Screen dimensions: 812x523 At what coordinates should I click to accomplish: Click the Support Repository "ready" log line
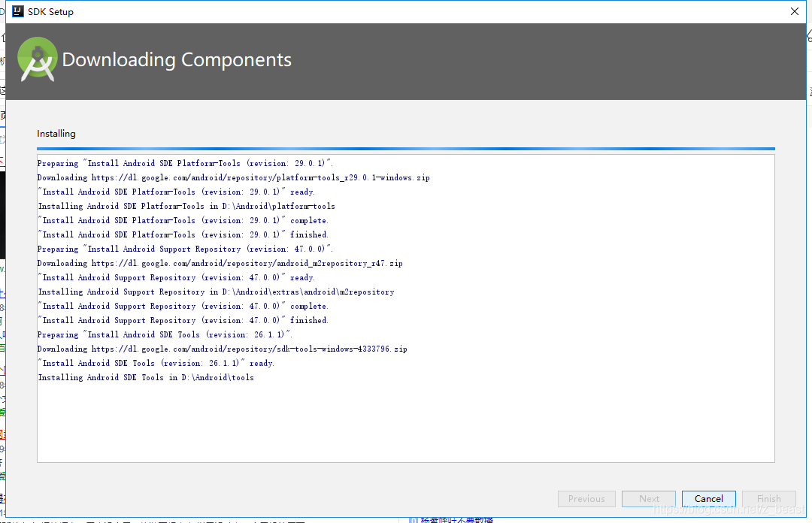coord(176,277)
